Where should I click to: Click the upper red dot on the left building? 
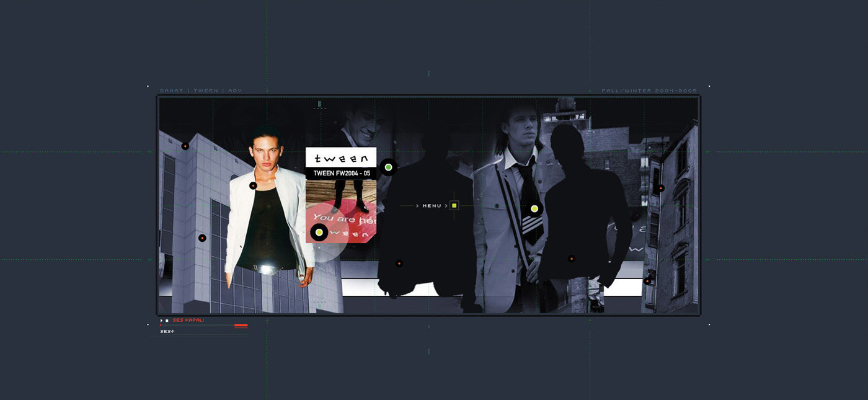[x=185, y=146]
